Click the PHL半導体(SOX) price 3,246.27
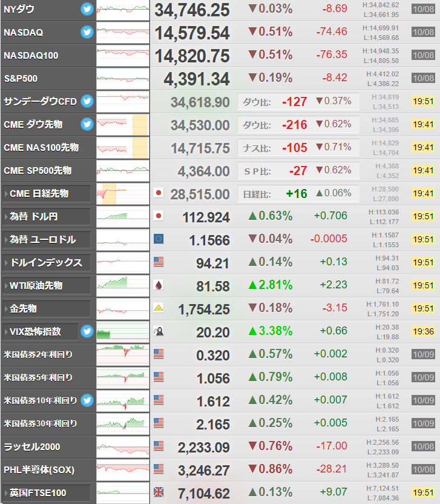Screen dimensions: 440x504 tap(204, 471)
